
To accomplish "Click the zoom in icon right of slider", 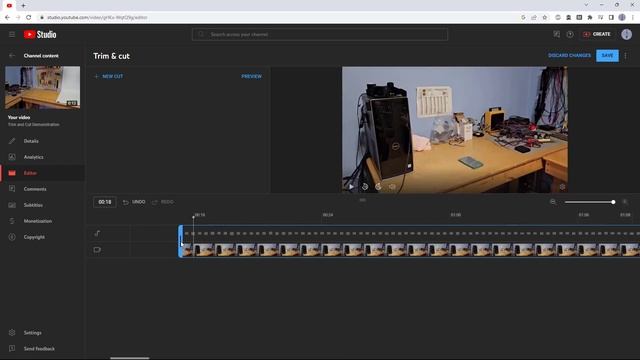I will (624, 202).
